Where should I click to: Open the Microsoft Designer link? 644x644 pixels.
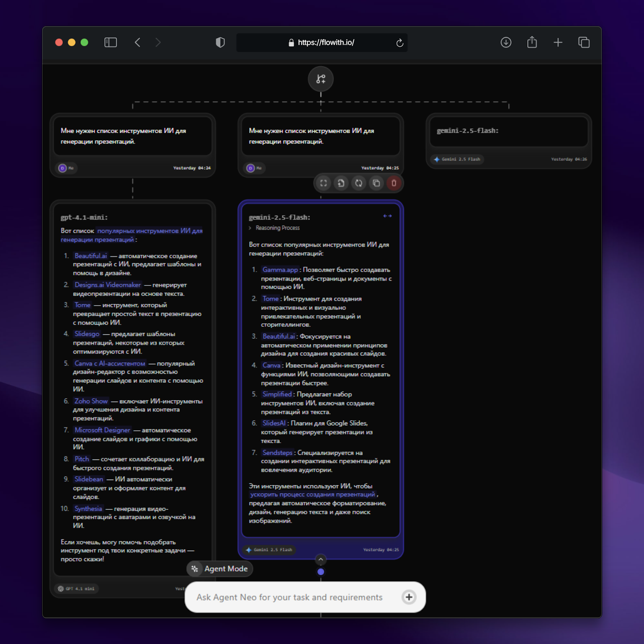tap(102, 430)
